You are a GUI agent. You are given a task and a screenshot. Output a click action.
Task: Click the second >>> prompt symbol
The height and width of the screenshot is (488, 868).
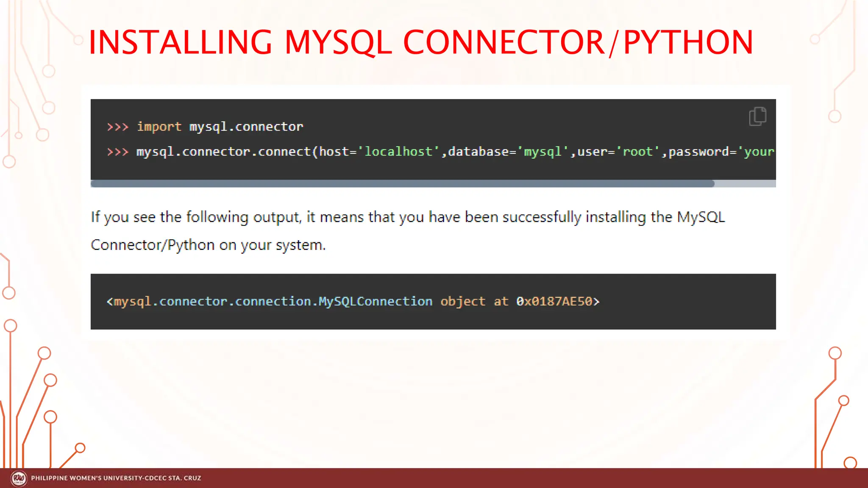click(x=117, y=152)
